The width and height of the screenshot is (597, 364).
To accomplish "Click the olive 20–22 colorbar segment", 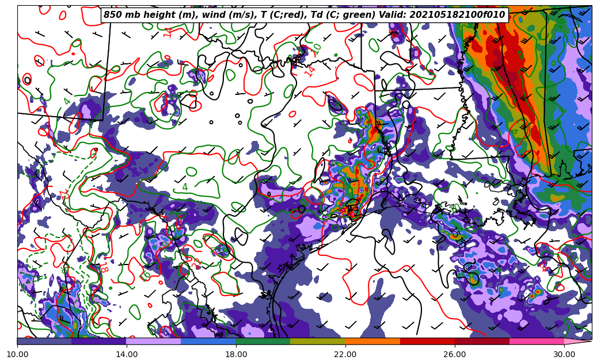I will pos(318,341).
